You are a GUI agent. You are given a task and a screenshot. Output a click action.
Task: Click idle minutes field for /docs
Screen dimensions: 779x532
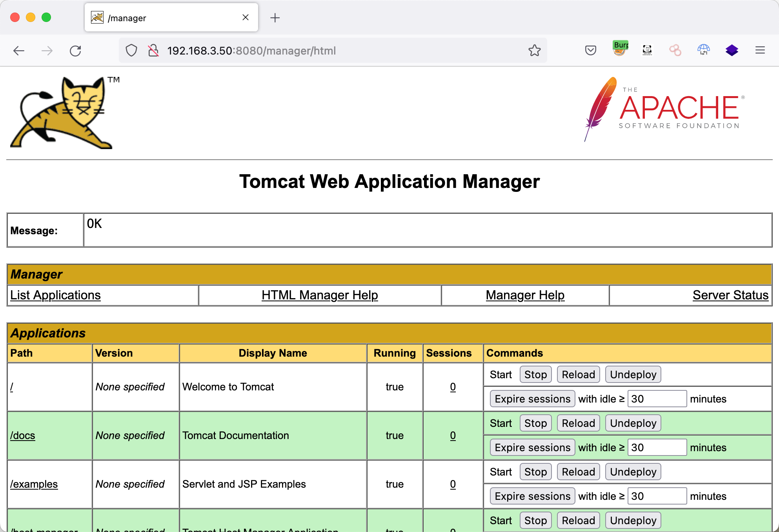657,448
